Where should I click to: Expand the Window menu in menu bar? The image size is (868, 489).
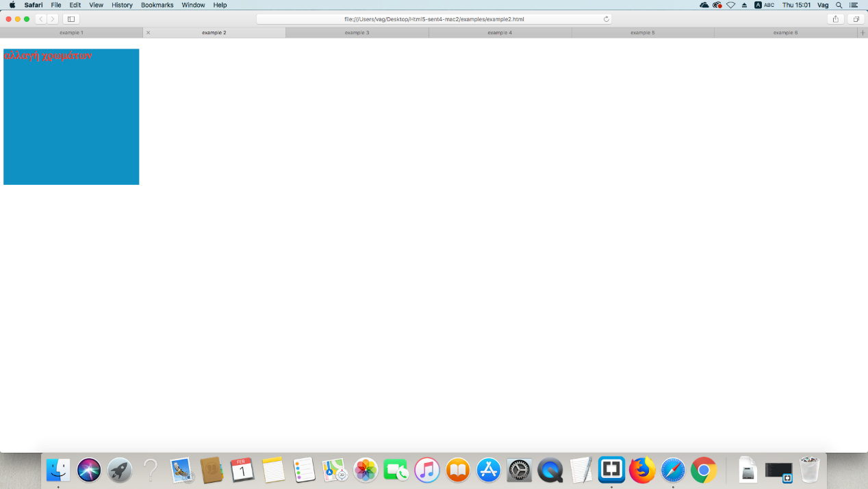tap(193, 5)
